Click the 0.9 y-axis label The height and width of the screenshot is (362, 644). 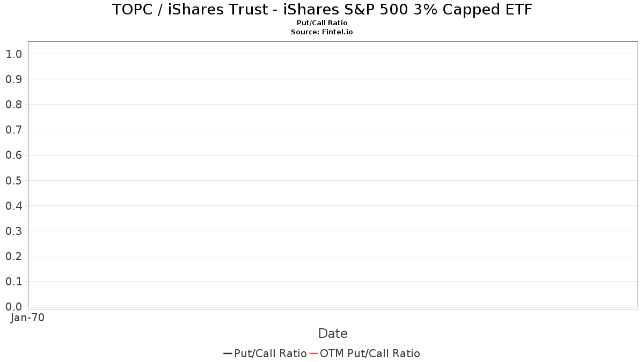pyautogui.click(x=14, y=79)
